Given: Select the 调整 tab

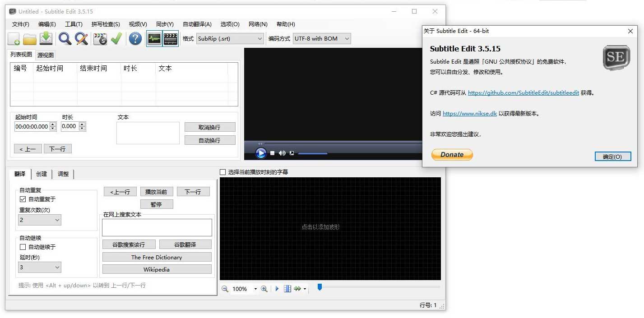Looking at the screenshot, I should (63, 174).
